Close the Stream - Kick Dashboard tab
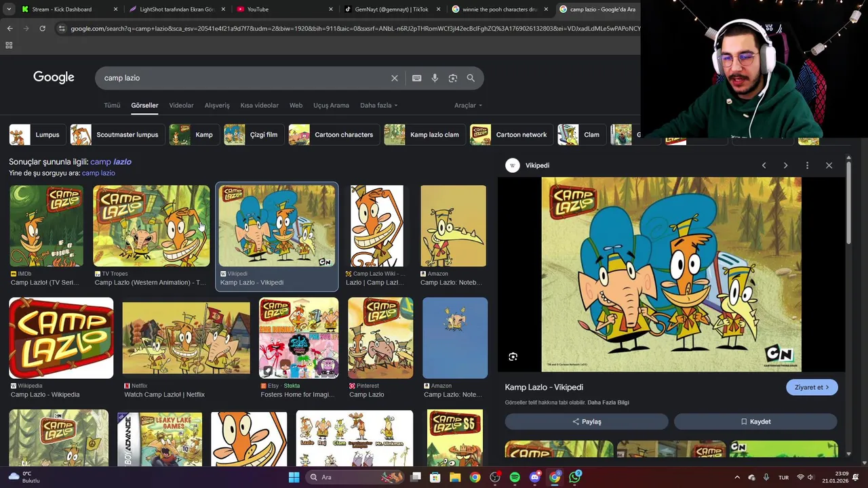This screenshot has width=868, height=488. pos(116,9)
